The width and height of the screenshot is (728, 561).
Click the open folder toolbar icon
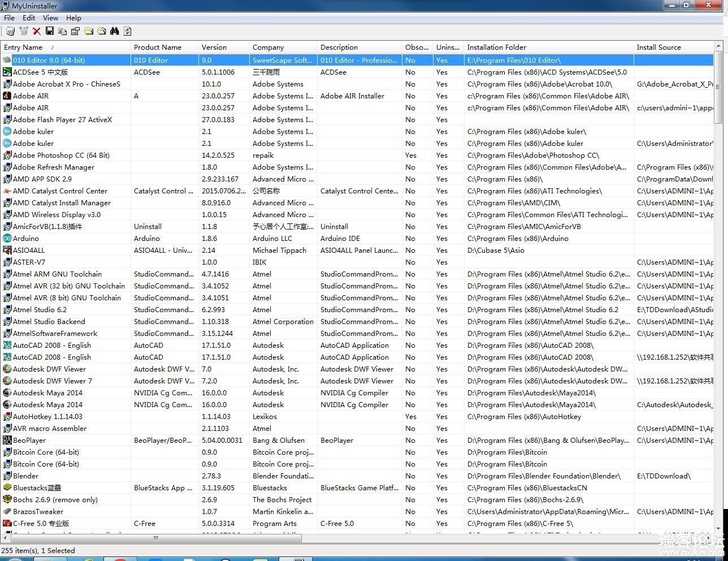pos(102,31)
